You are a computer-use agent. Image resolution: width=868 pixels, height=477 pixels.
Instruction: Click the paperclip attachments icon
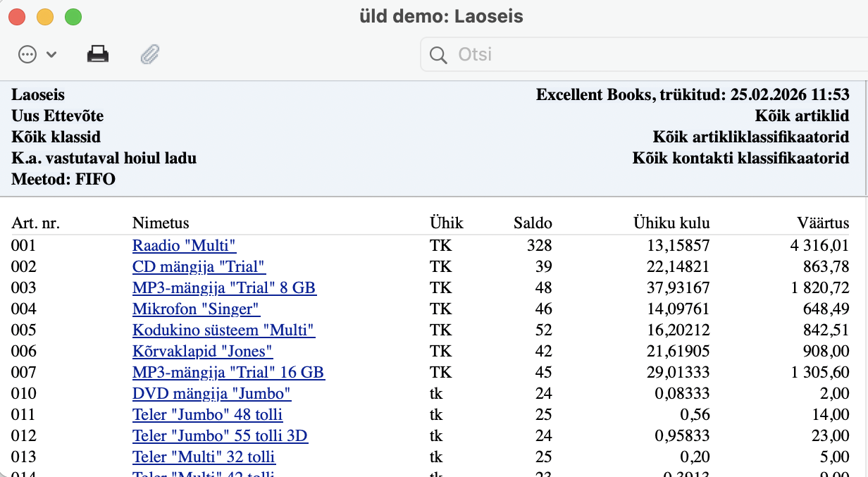coord(150,54)
